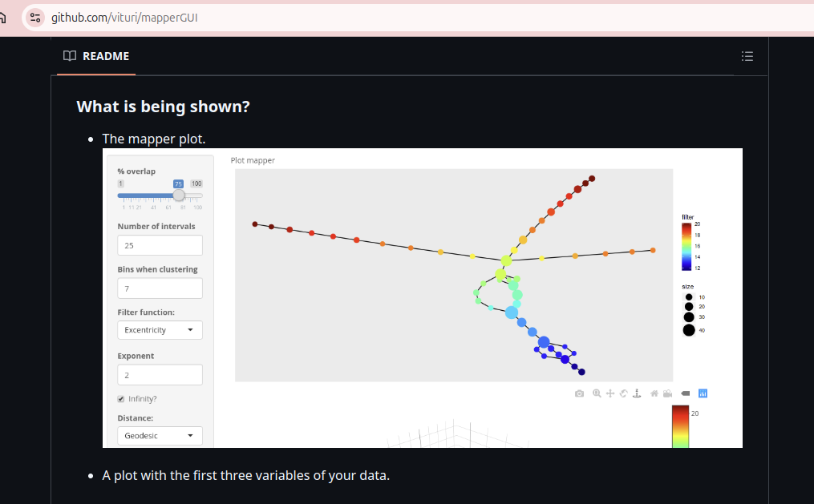Open the README outline list icon
This screenshot has width=814, height=504.
click(x=747, y=56)
